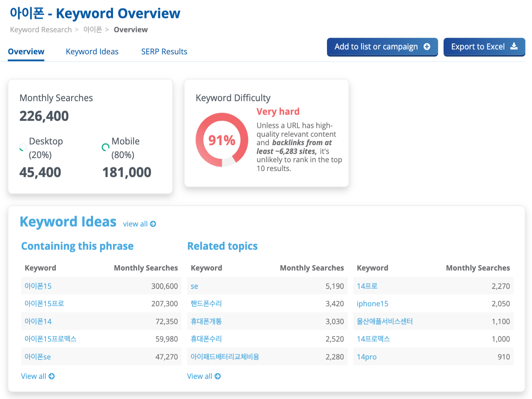Click the plus icon on Add to list button

pyautogui.click(x=427, y=47)
